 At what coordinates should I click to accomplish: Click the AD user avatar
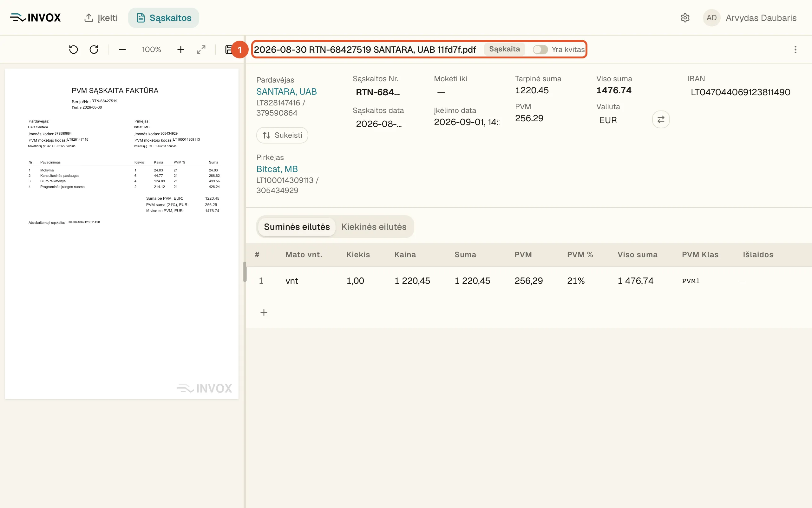pyautogui.click(x=711, y=18)
